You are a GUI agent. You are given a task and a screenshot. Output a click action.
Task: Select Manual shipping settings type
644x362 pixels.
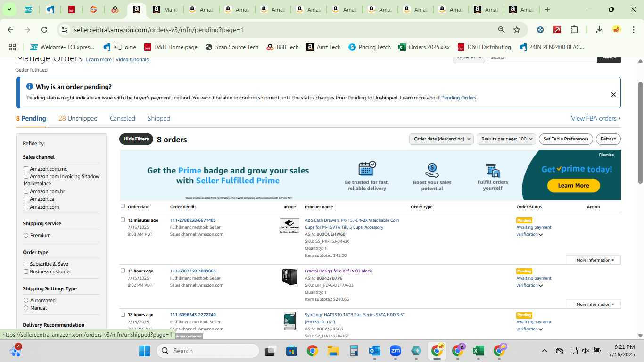tap(26, 308)
